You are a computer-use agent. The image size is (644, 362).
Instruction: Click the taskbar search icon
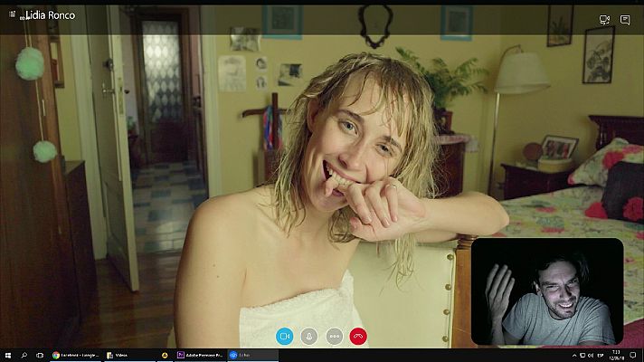24,356
